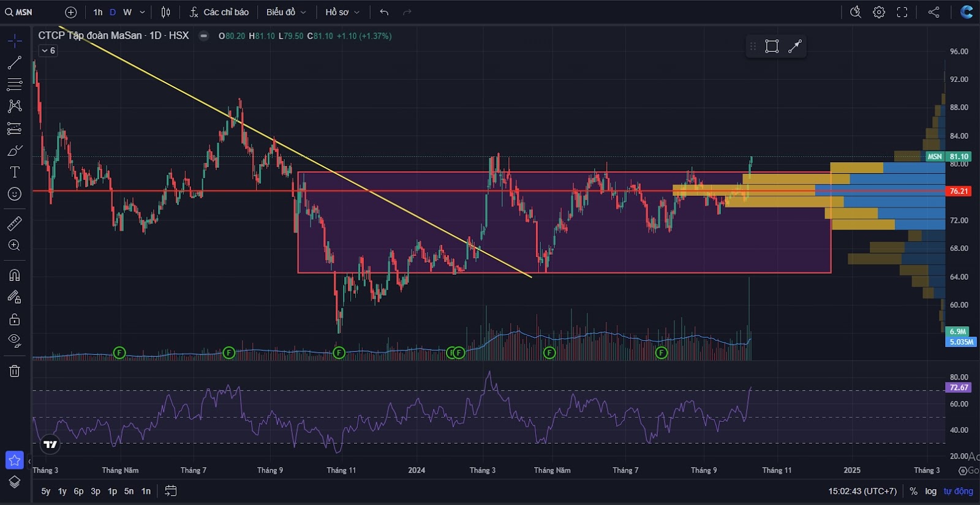
Task: Toggle tự động auto scale
Action: tap(958, 491)
